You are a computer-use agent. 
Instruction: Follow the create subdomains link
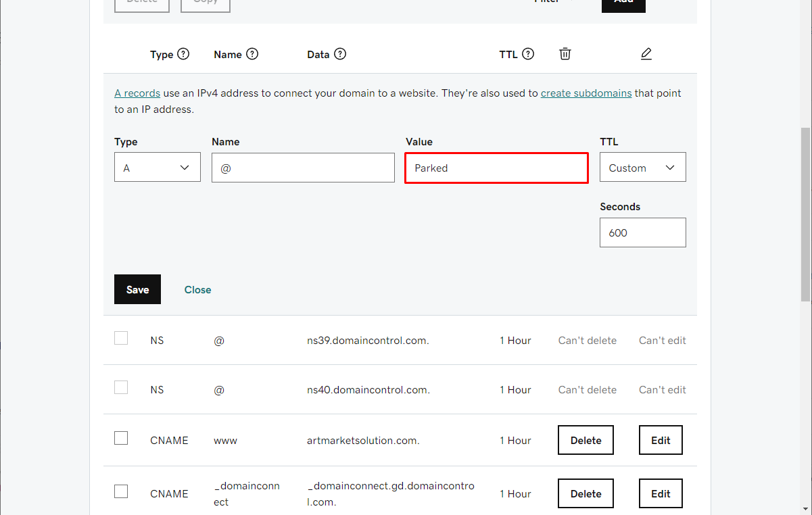tap(586, 93)
